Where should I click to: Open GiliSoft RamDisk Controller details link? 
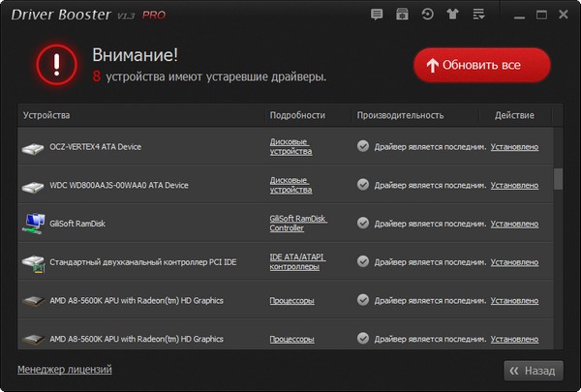tap(298, 223)
